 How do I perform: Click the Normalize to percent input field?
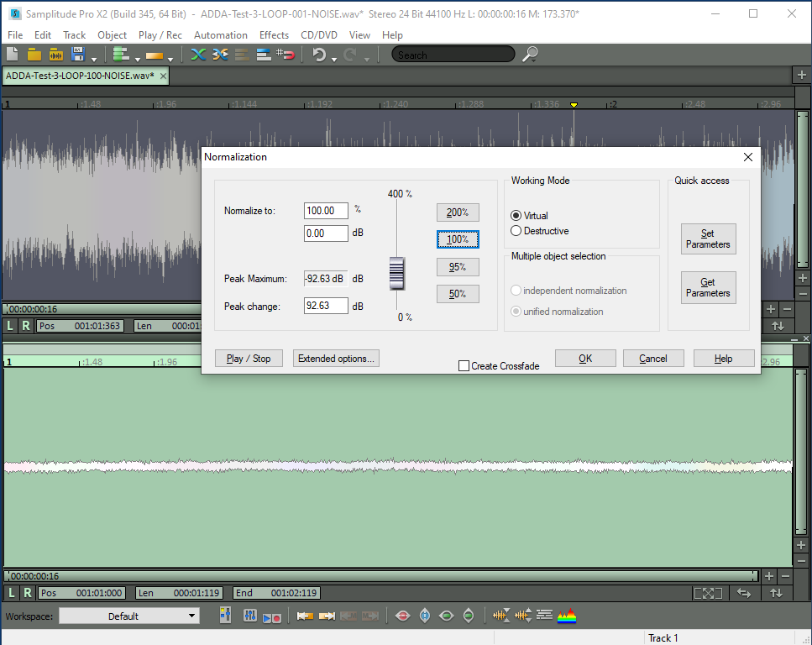coord(326,210)
